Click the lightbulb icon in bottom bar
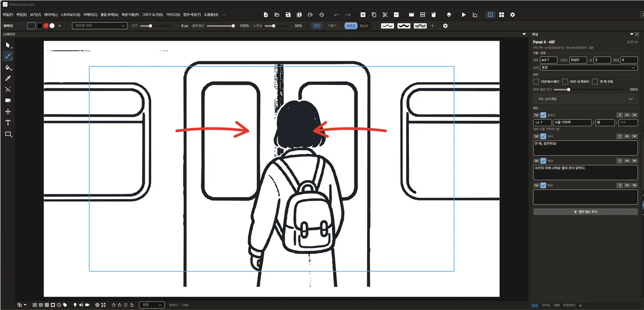644x310 pixels. point(75,305)
